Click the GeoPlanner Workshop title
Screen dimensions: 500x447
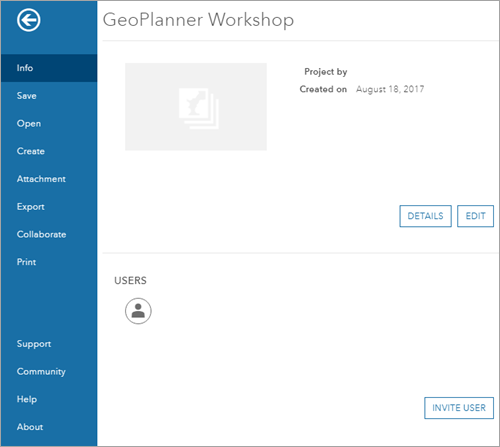pyautogui.click(x=198, y=20)
